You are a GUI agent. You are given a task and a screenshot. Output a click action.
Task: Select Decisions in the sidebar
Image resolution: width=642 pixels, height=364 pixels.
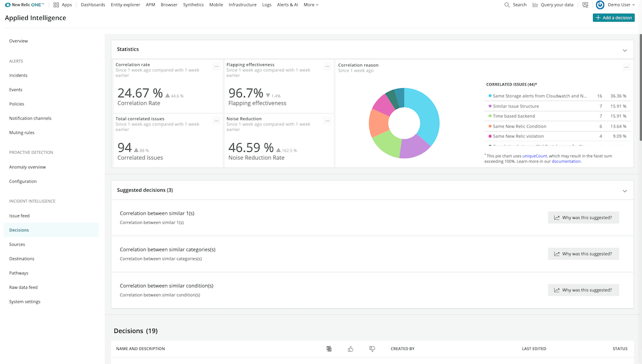click(51, 230)
